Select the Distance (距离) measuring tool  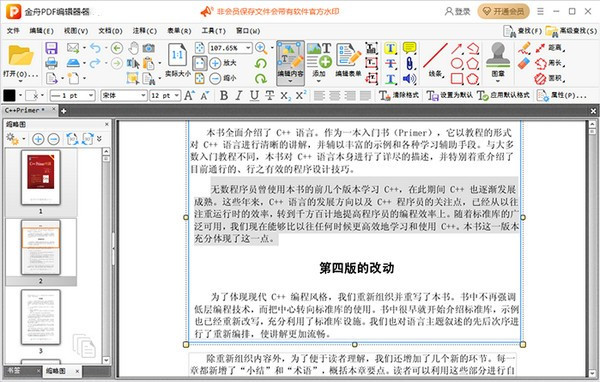549,48
